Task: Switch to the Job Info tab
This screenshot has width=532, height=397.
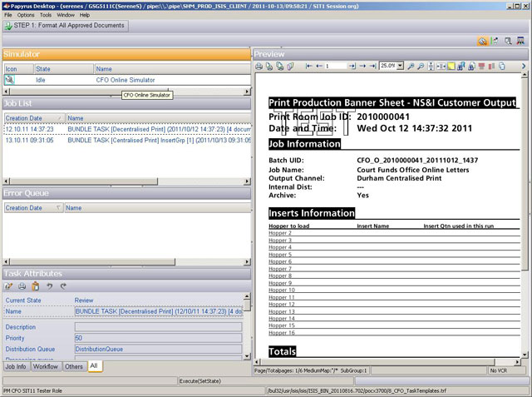Action: tap(16, 367)
